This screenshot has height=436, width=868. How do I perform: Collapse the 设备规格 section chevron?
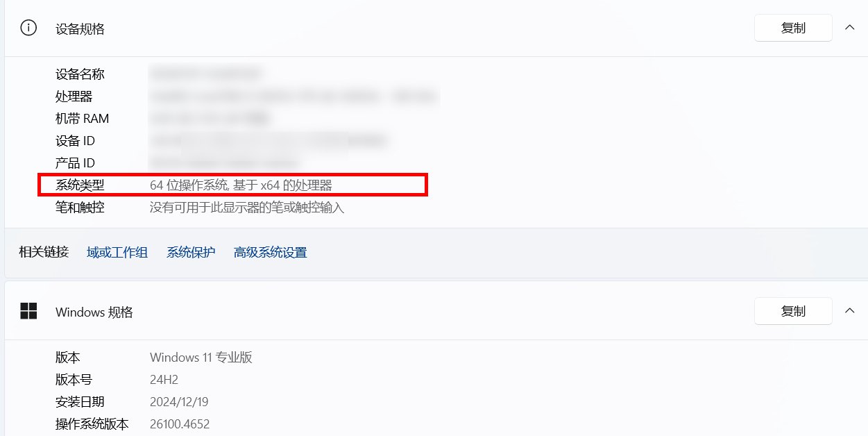pyautogui.click(x=849, y=28)
